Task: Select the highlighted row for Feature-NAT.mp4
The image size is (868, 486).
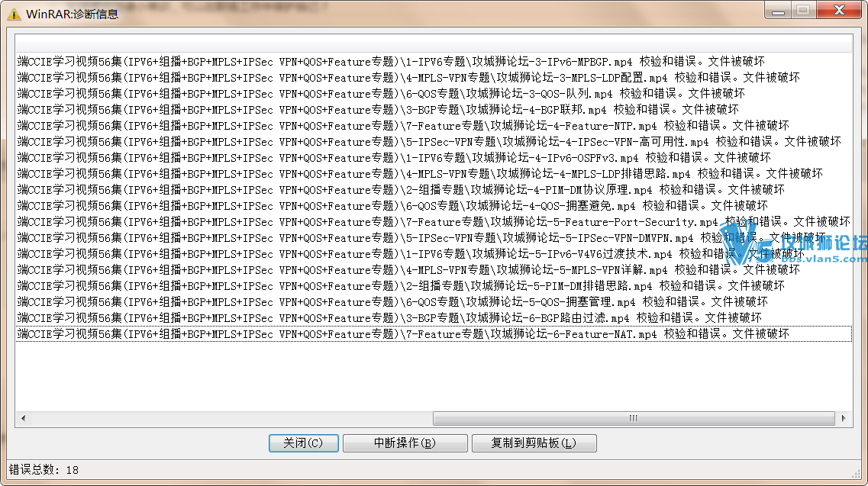Action: pyautogui.click(x=434, y=334)
